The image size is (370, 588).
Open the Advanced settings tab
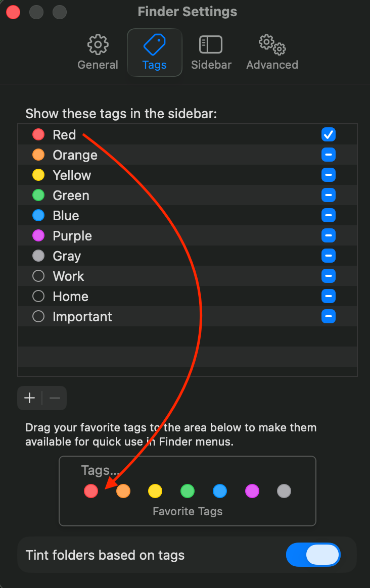point(272,53)
